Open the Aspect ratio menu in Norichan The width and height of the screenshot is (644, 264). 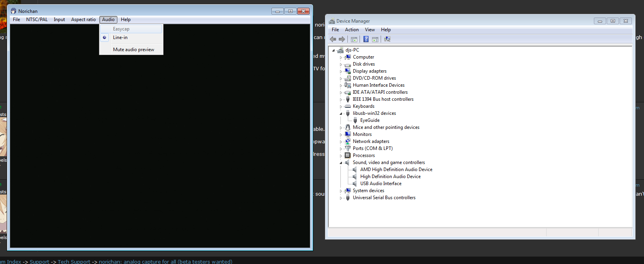[x=83, y=20]
